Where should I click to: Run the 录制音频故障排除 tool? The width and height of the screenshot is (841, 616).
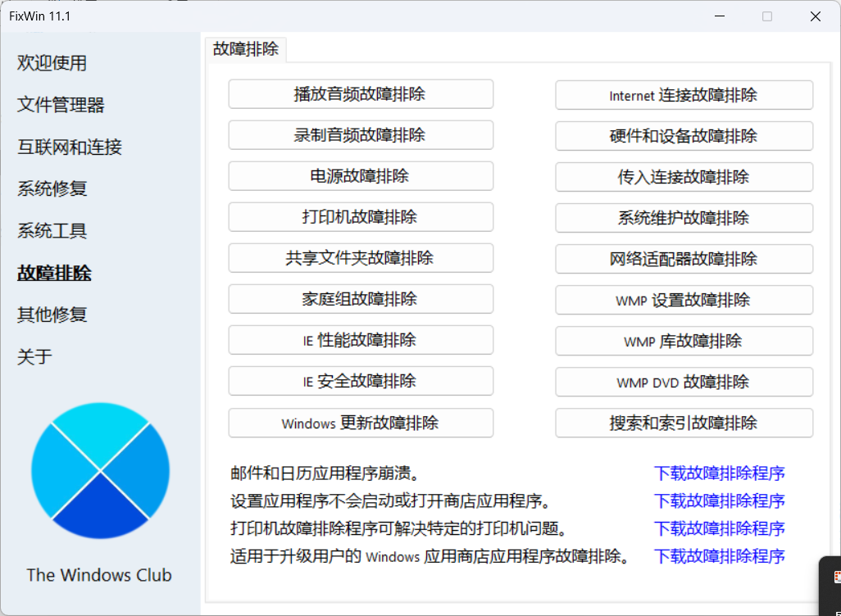tap(361, 135)
